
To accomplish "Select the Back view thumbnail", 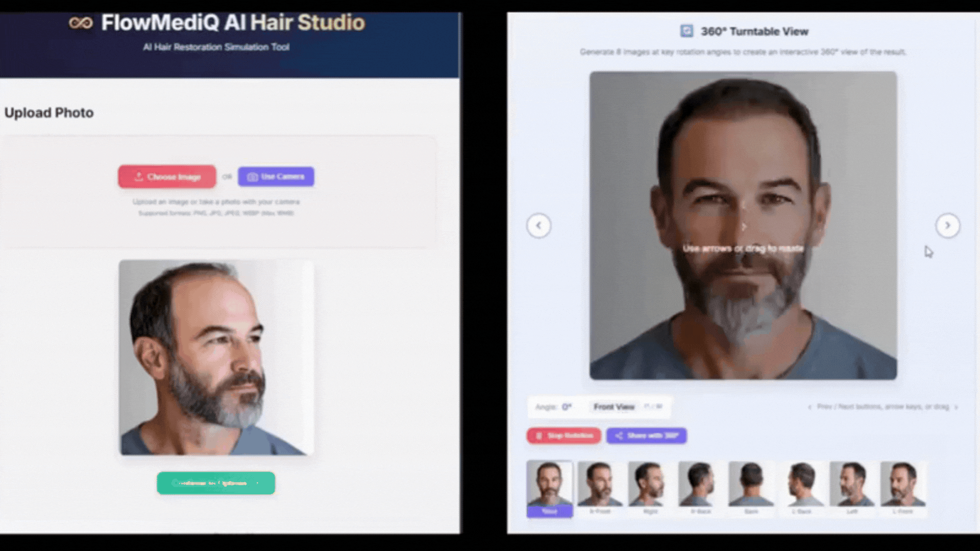I will pyautogui.click(x=751, y=489).
